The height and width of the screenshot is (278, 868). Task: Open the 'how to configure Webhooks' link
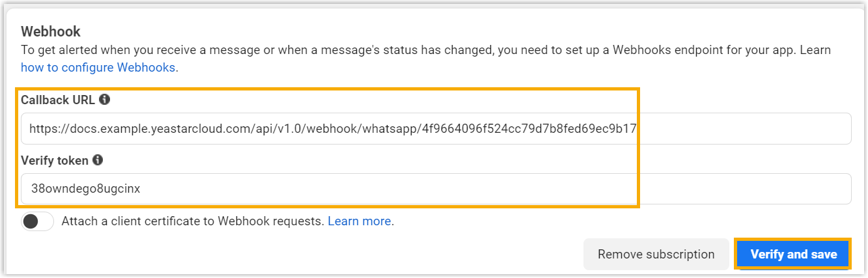tap(98, 67)
